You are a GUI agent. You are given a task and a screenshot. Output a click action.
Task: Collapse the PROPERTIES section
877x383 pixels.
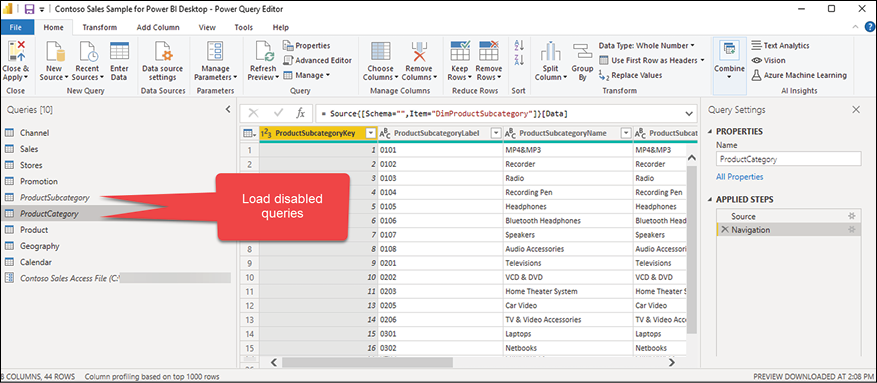[711, 132]
